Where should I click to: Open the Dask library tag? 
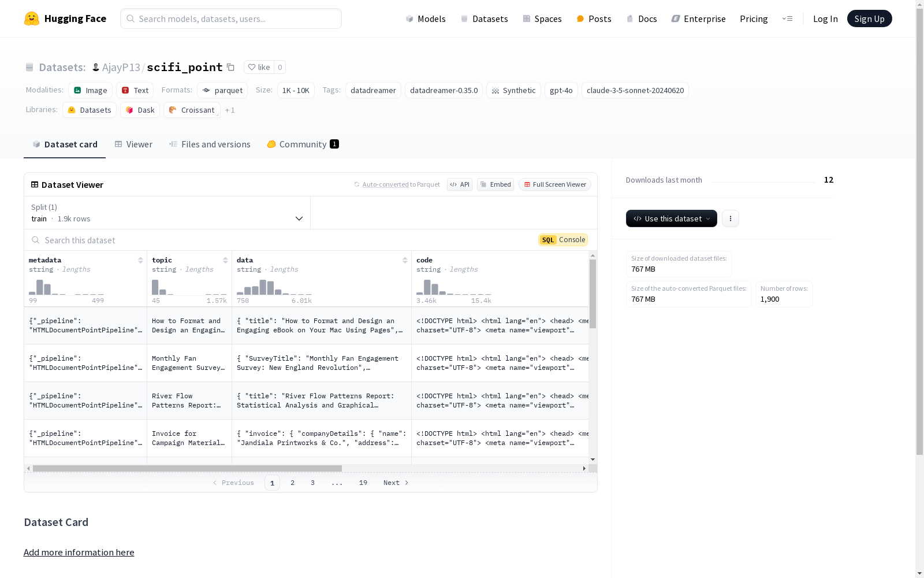(x=140, y=110)
